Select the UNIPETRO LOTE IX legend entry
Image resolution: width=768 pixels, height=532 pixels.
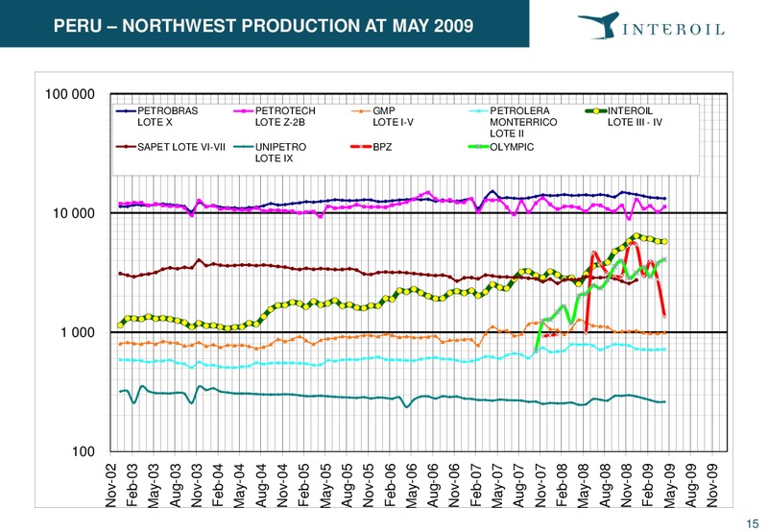coord(270,153)
